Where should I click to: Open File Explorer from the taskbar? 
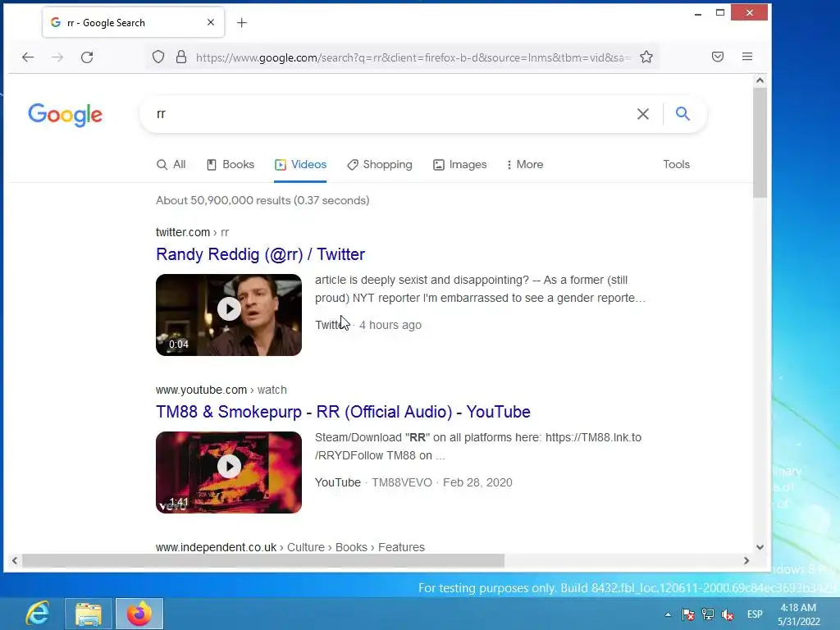click(x=89, y=614)
